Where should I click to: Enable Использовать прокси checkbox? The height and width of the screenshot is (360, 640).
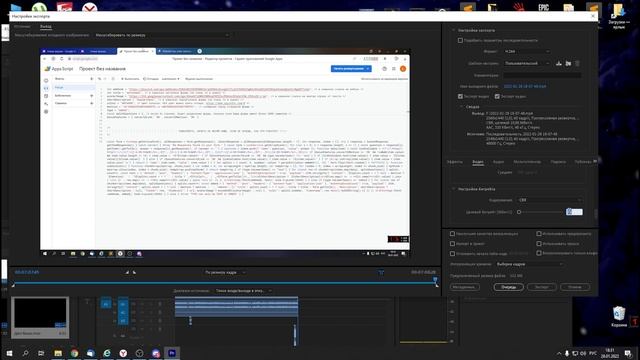coord(539,244)
